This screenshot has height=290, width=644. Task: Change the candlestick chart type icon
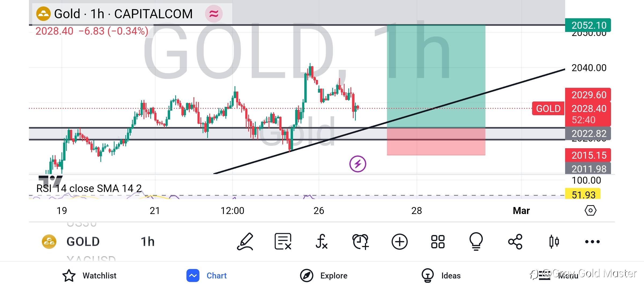(x=554, y=241)
